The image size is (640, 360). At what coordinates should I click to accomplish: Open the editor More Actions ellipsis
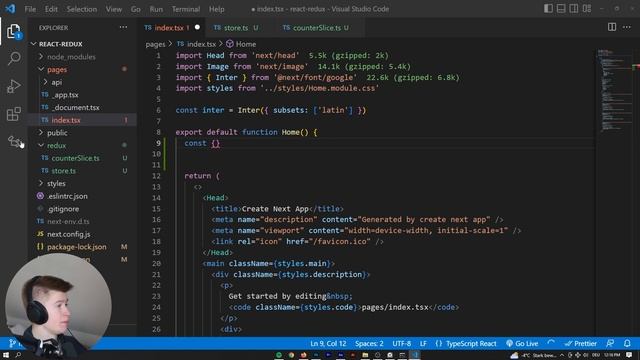pyautogui.click(x=627, y=27)
